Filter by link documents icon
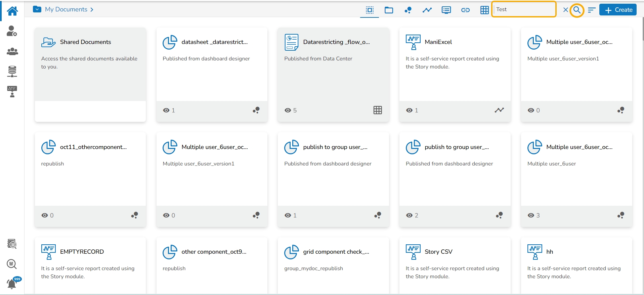 465,10
